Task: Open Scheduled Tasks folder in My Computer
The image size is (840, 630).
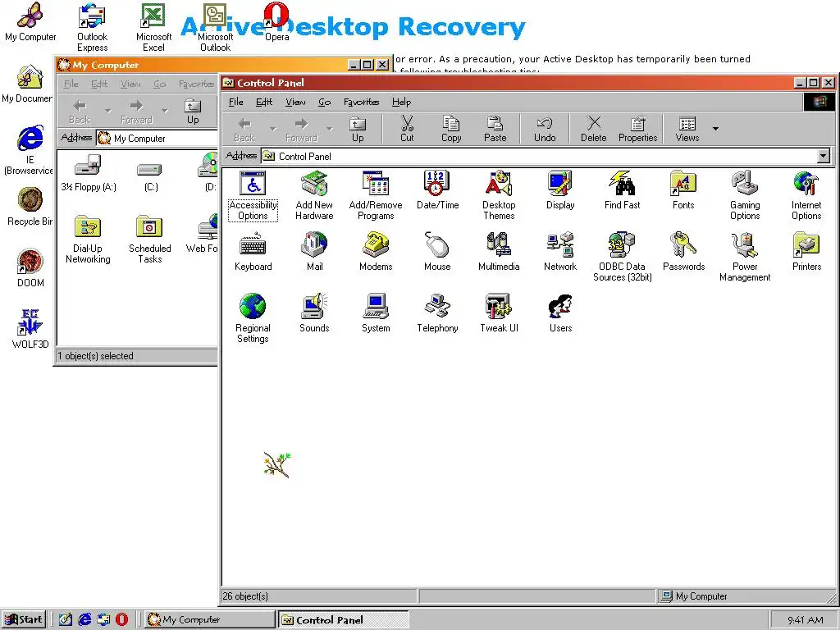Action: coord(149,240)
